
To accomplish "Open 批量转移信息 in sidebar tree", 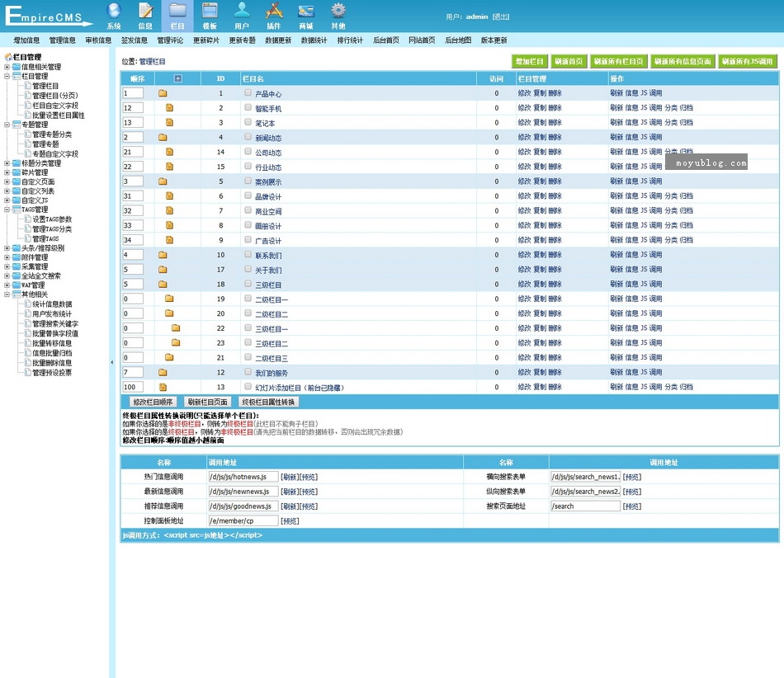I will click(x=52, y=344).
